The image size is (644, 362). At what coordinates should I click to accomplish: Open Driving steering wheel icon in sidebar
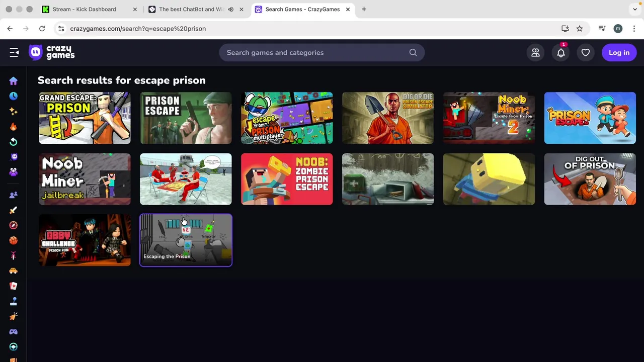pos(14,347)
